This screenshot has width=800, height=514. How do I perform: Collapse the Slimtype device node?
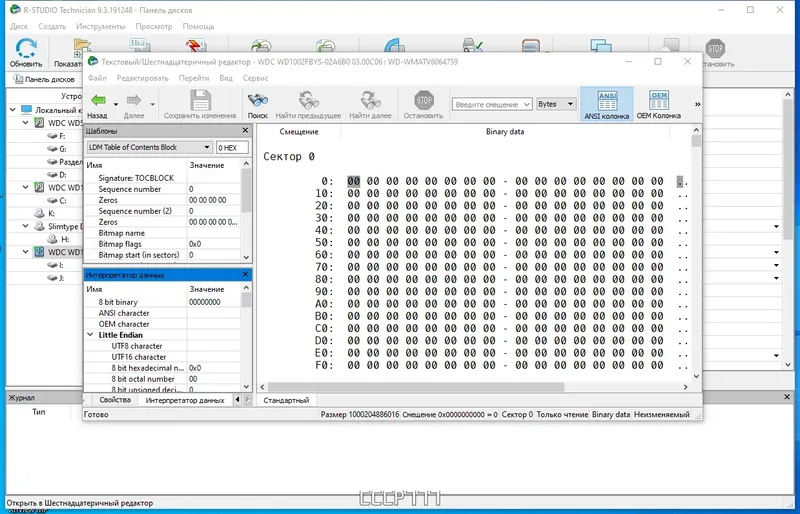[26, 226]
